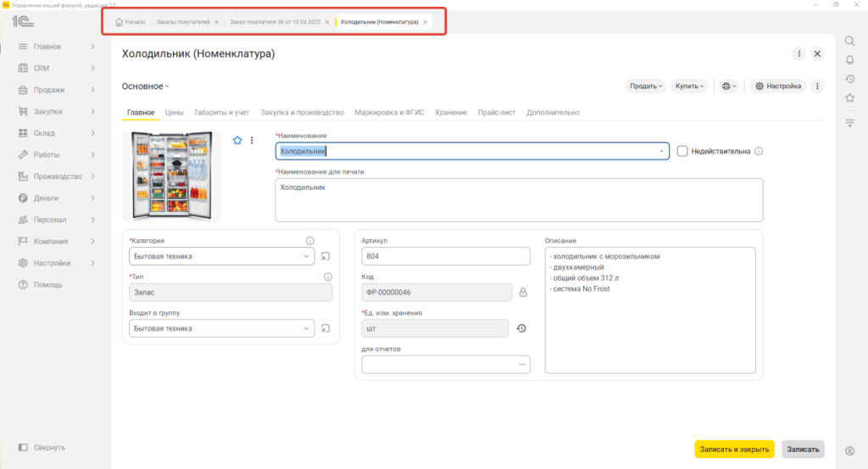Focus the Артикул field with 804
The width and height of the screenshot is (868, 469).
pyautogui.click(x=446, y=256)
